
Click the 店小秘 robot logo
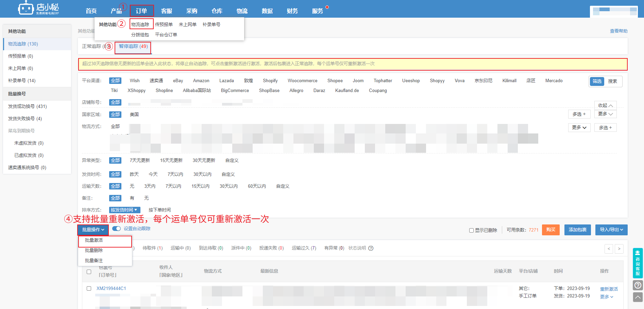pos(38,8)
